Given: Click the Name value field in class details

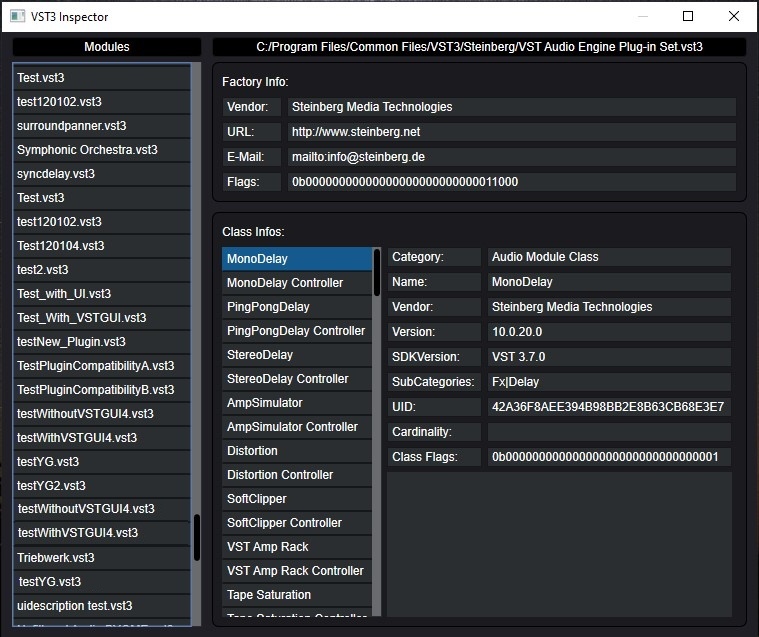Looking at the screenshot, I should (609, 282).
